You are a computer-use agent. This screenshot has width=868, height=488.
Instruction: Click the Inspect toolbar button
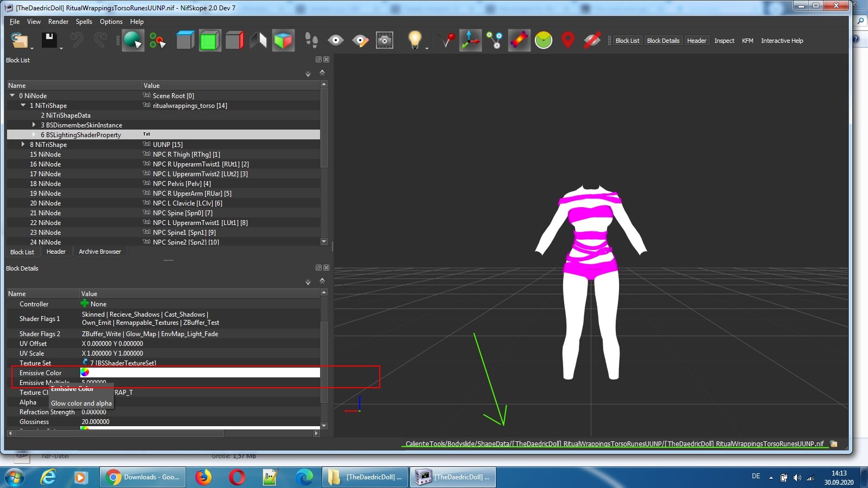724,41
